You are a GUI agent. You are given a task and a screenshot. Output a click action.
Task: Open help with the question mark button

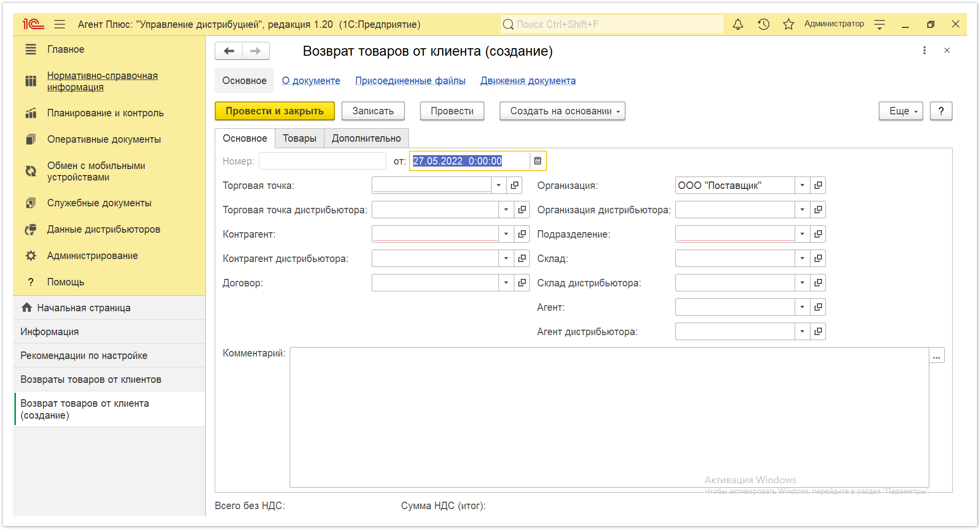click(941, 111)
